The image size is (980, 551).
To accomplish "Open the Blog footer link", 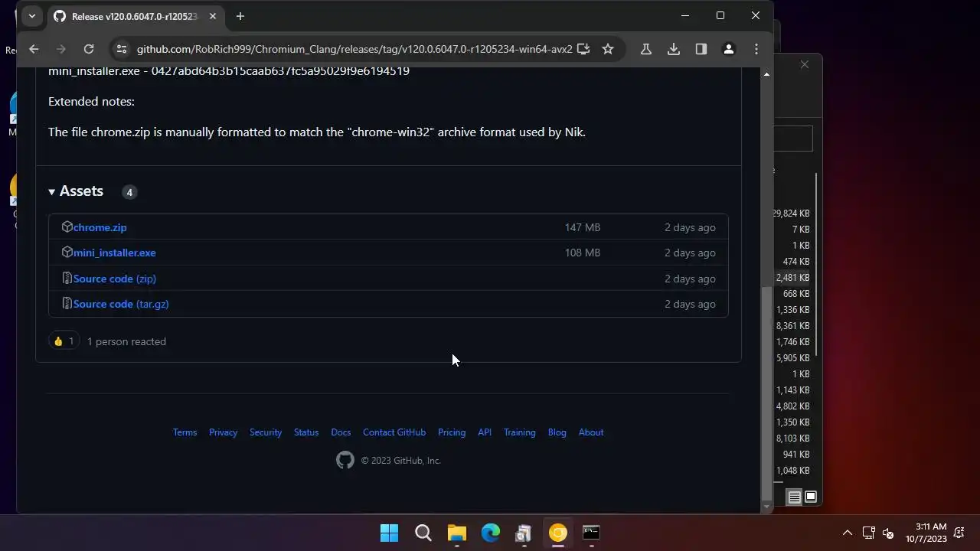I will [x=557, y=432].
